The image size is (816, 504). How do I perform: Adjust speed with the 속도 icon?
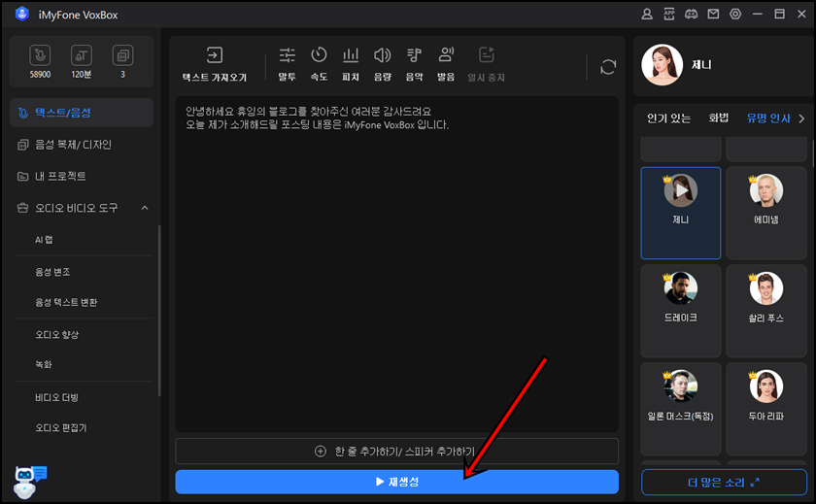(319, 64)
